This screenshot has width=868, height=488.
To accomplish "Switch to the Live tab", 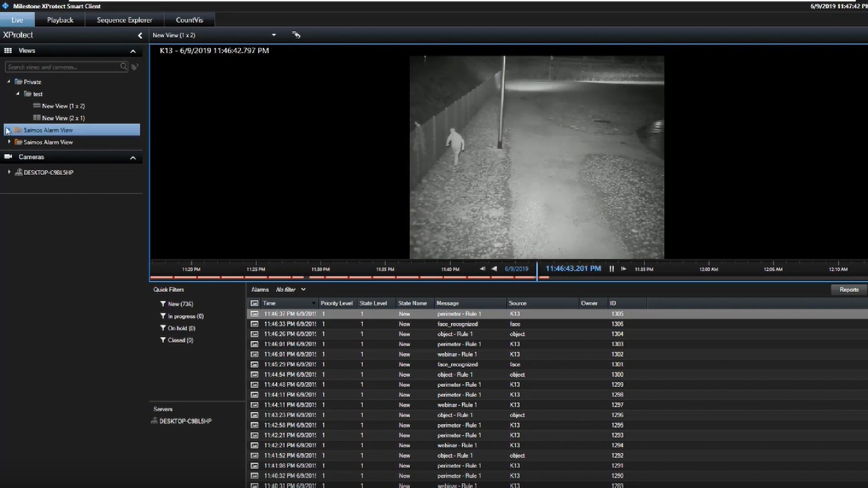I will pyautogui.click(x=17, y=20).
